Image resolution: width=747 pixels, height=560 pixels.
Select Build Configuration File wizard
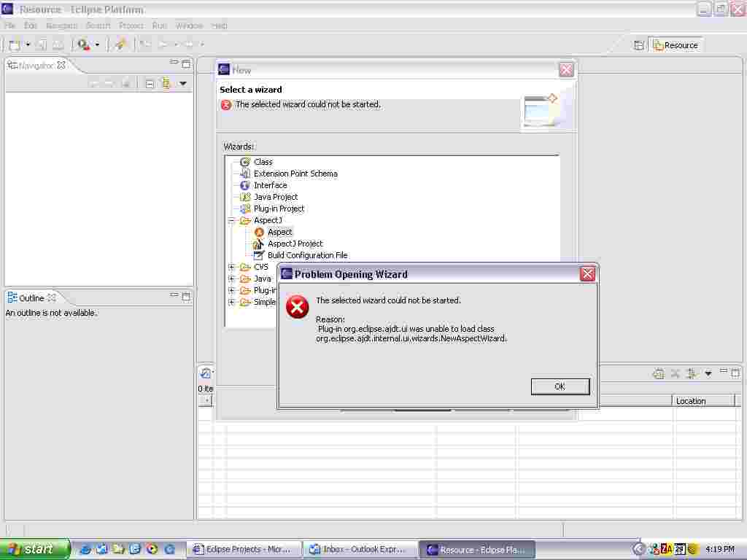(307, 255)
